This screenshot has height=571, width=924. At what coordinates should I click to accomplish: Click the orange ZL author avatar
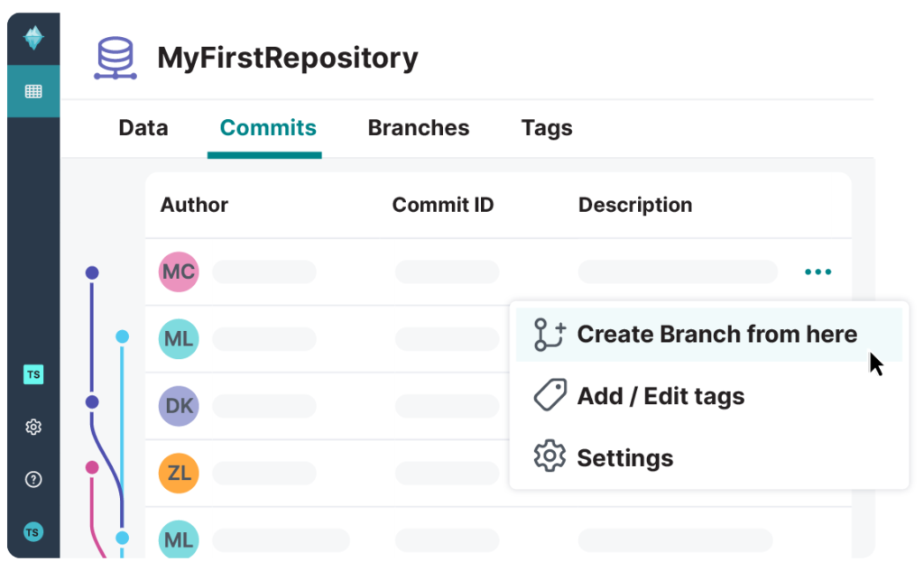coord(179,474)
